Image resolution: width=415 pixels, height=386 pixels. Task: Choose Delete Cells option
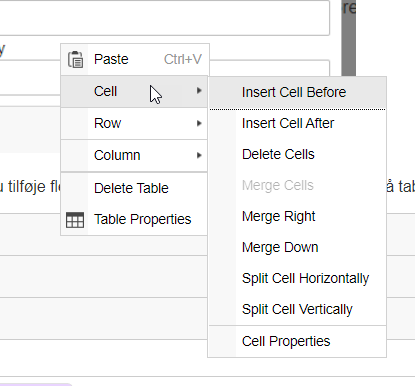pos(297,154)
